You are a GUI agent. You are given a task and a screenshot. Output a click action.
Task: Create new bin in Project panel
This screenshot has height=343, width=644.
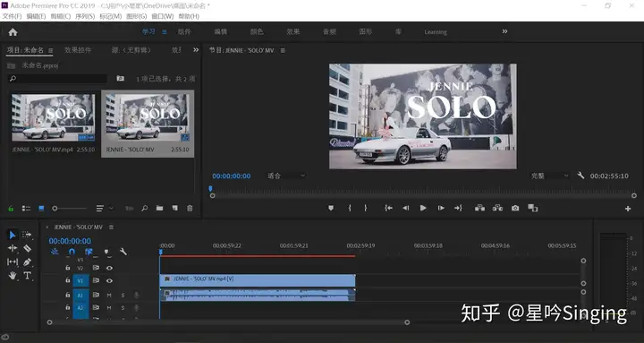point(159,208)
